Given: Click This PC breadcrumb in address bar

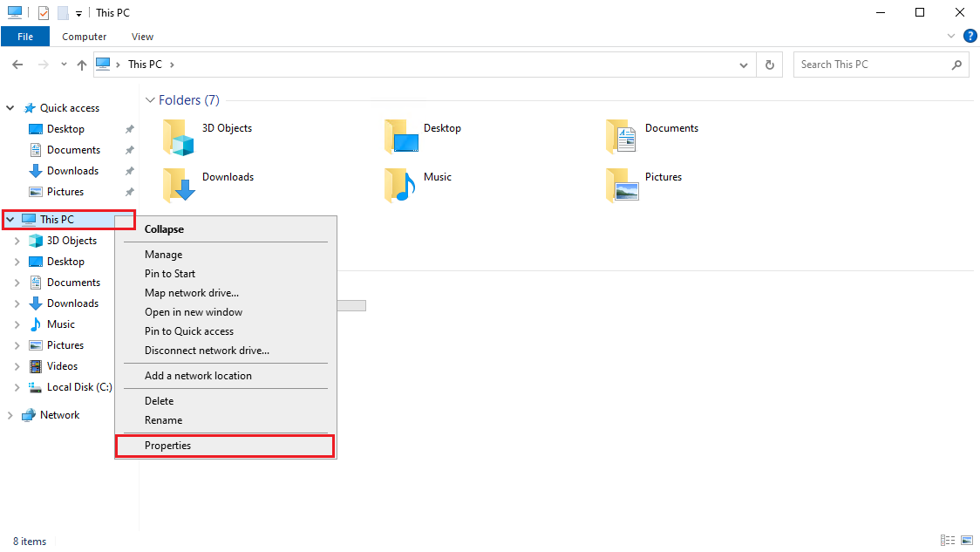Looking at the screenshot, I should point(145,65).
